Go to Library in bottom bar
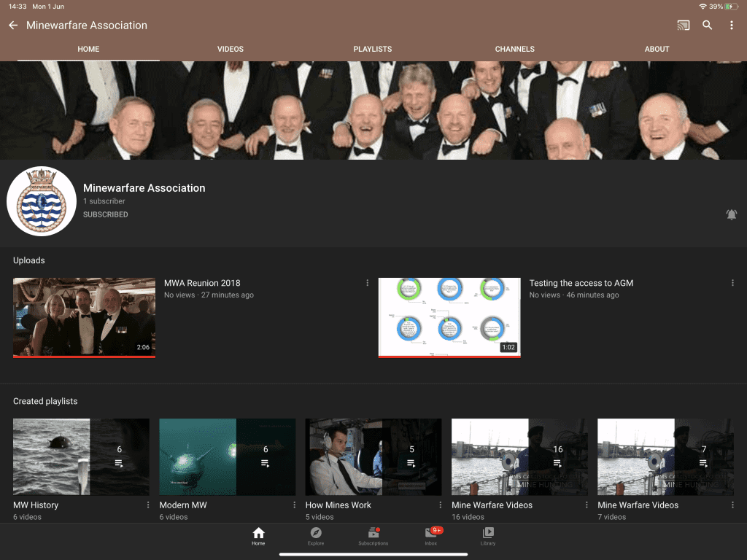This screenshot has width=747, height=560. coord(488,536)
